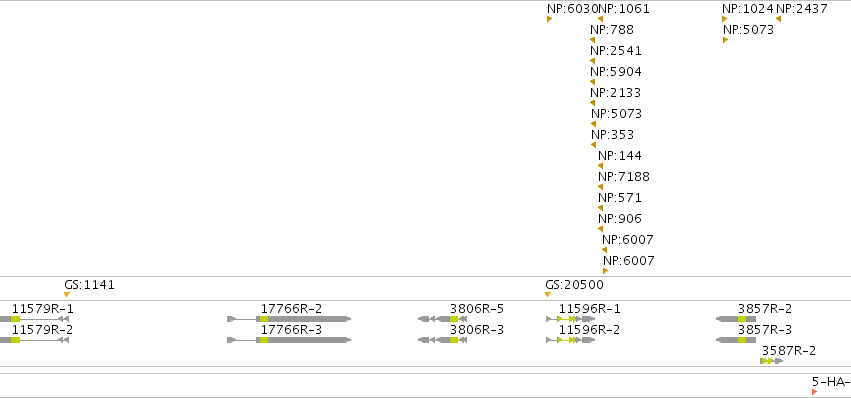The image size is (851, 398).
Task: Click the 3806R-5 transcript glyph
Action: point(442,319)
